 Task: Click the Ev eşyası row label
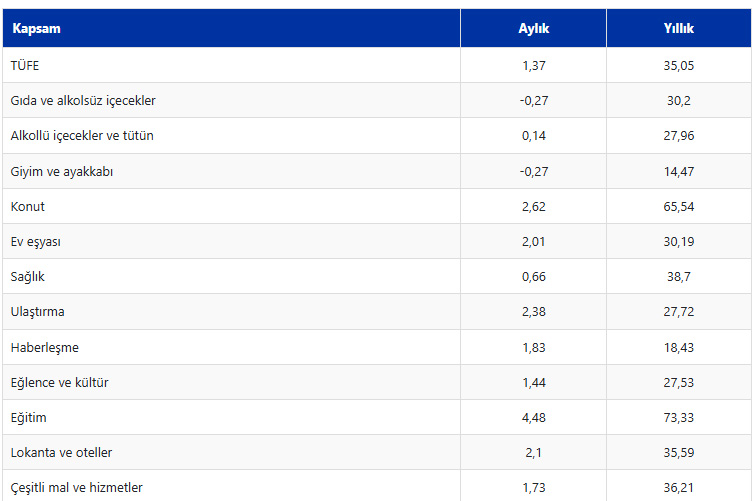(x=35, y=242)
